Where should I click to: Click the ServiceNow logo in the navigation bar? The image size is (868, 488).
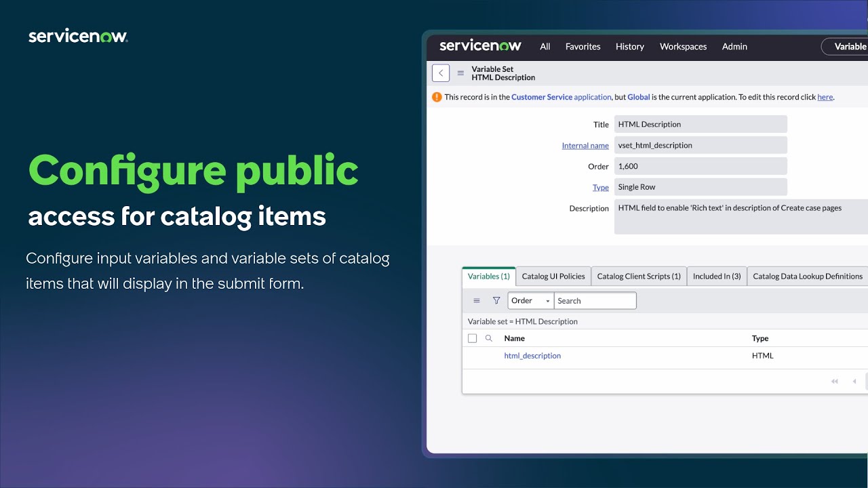pos(479,45)
